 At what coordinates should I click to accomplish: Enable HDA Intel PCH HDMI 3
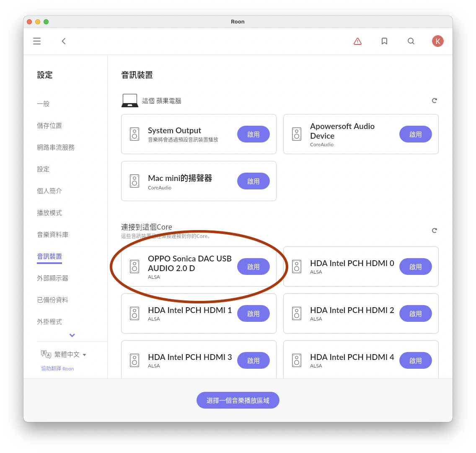pyautogui.click(x=254, y=361)
